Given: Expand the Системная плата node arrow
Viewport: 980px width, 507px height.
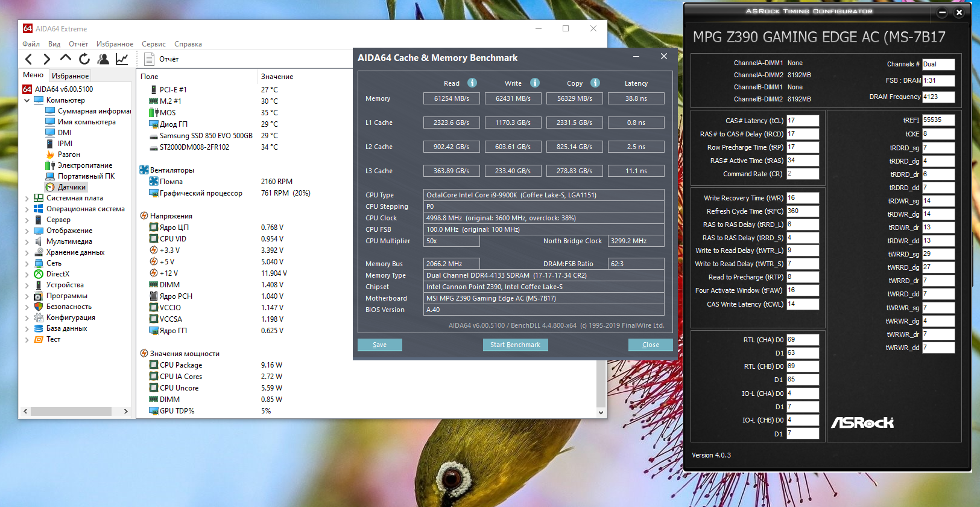Looking at the screenshot, I should click(x=27, y=198).
